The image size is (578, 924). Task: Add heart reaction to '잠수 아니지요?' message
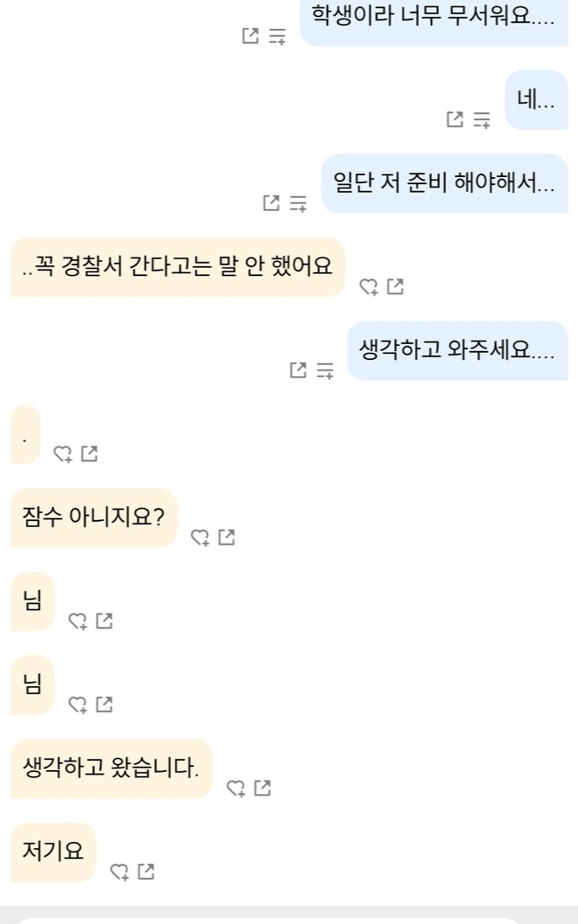pyautogui.click(x=200, y=538)
